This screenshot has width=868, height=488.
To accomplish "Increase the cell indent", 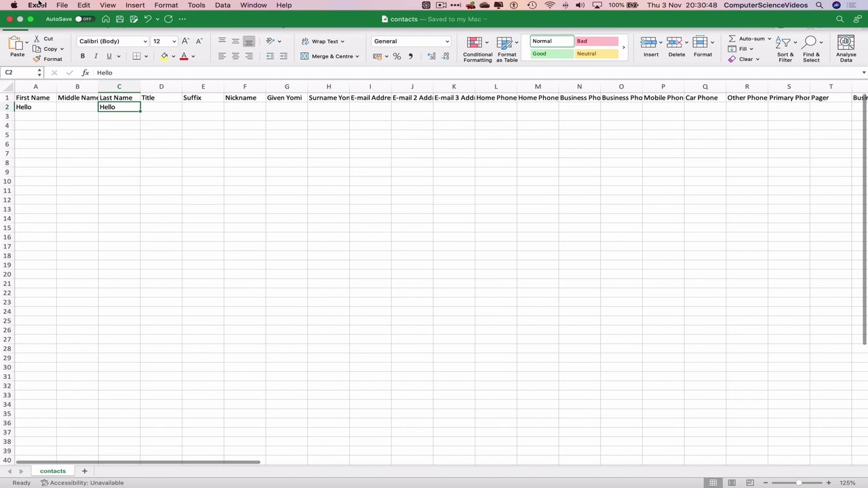I will (283, 56).
